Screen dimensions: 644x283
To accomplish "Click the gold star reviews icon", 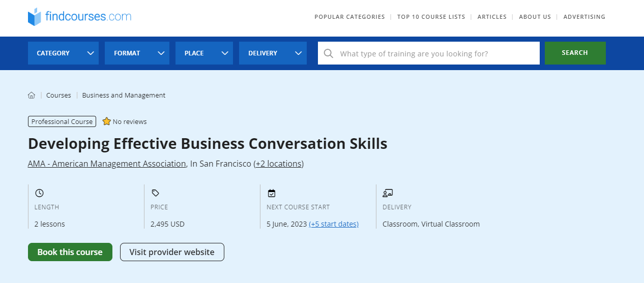I will pyautogui.click(x=106, y=121).
